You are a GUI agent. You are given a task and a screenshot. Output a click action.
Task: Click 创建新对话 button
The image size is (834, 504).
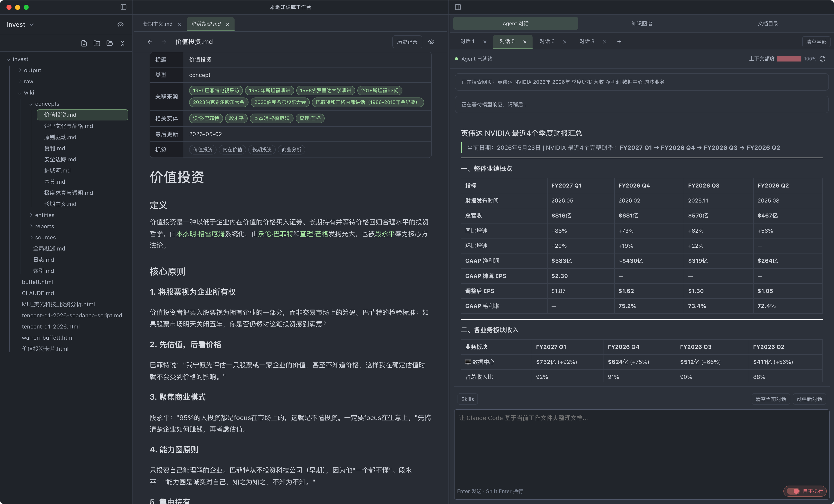click(809, 399)
